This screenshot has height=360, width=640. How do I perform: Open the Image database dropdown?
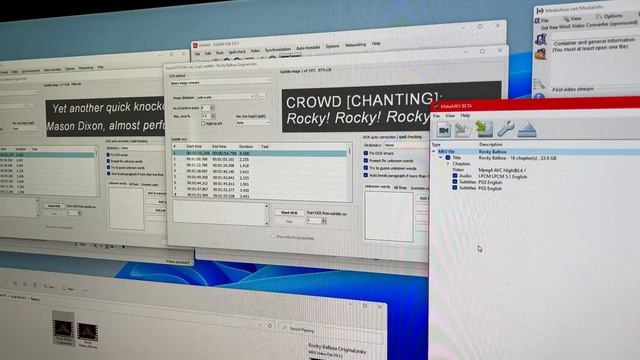[225, 97]
